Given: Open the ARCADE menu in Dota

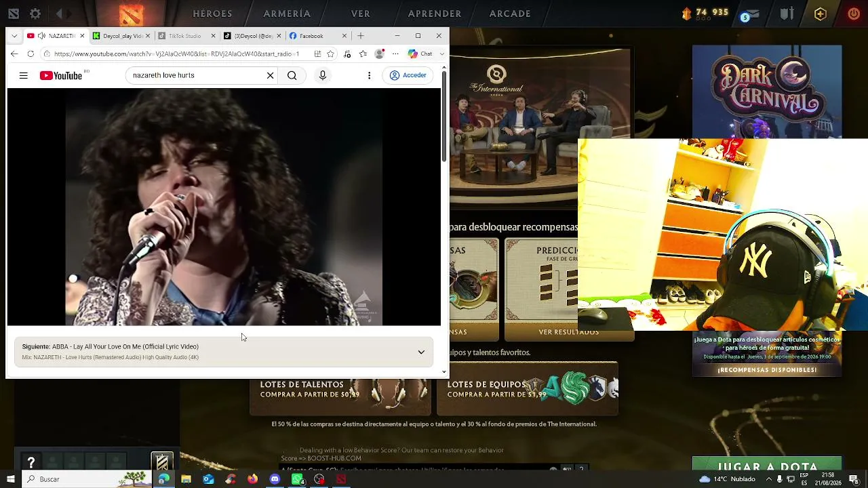Looking at the screenshot, I should pyautogui.click(x=510, y=14).
